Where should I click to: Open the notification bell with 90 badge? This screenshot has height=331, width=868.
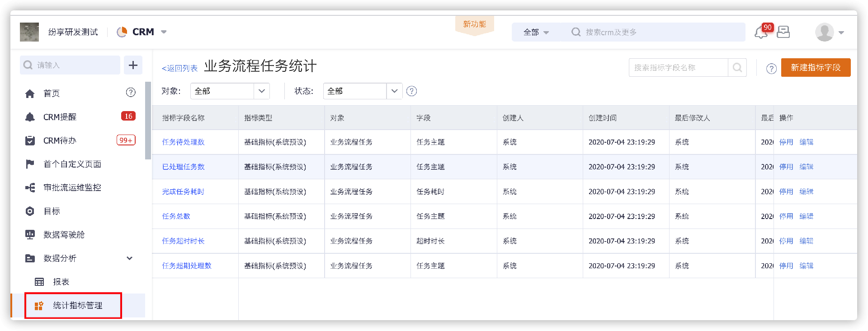coord(762,32)
